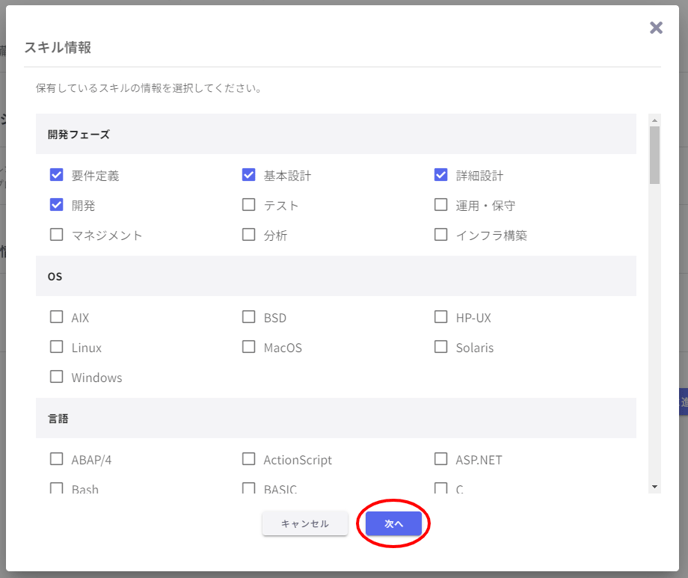
Task: Check the 運用・保守 option
Action: [441, 205]
